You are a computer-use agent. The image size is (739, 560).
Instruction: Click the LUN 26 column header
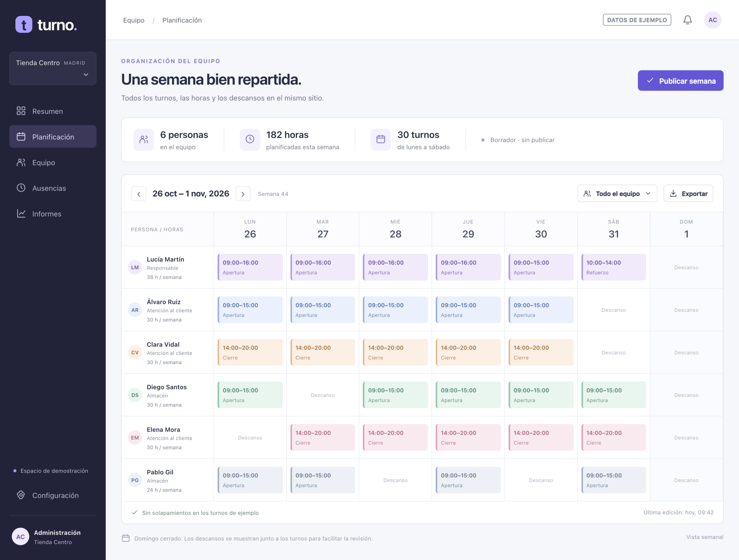(x=250, y=229)
